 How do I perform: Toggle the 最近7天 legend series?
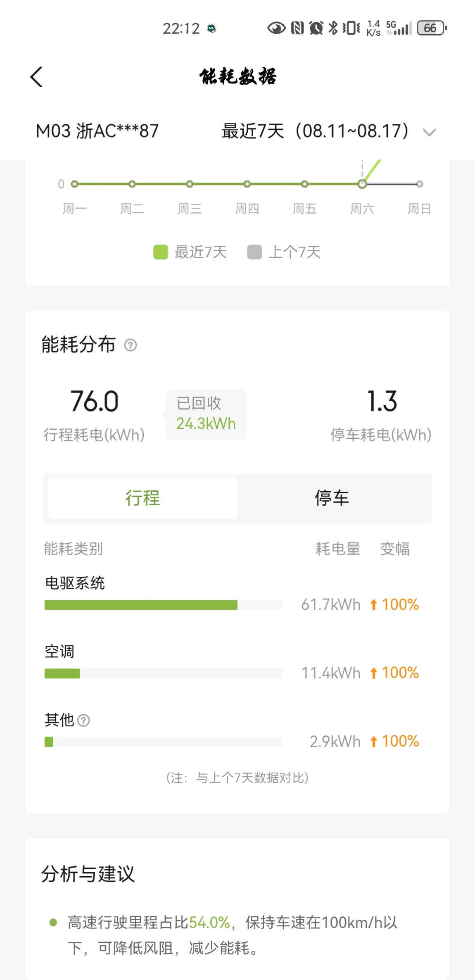pyautogui.click(x=190, y=252)
